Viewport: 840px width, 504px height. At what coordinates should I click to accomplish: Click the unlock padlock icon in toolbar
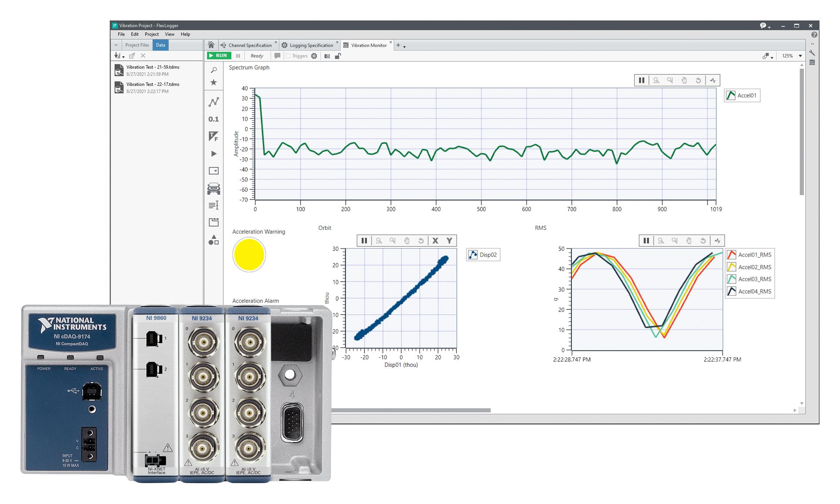337,56
